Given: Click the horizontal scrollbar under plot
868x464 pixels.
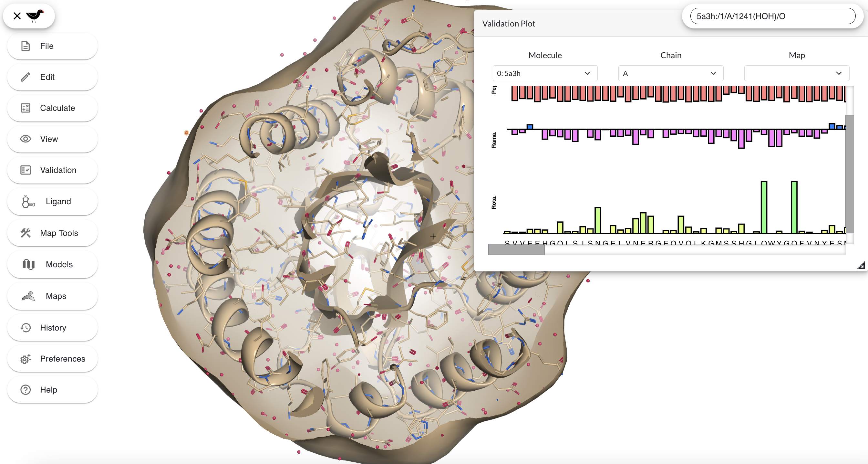Looking at the screenshot, I should click(516, 249).
